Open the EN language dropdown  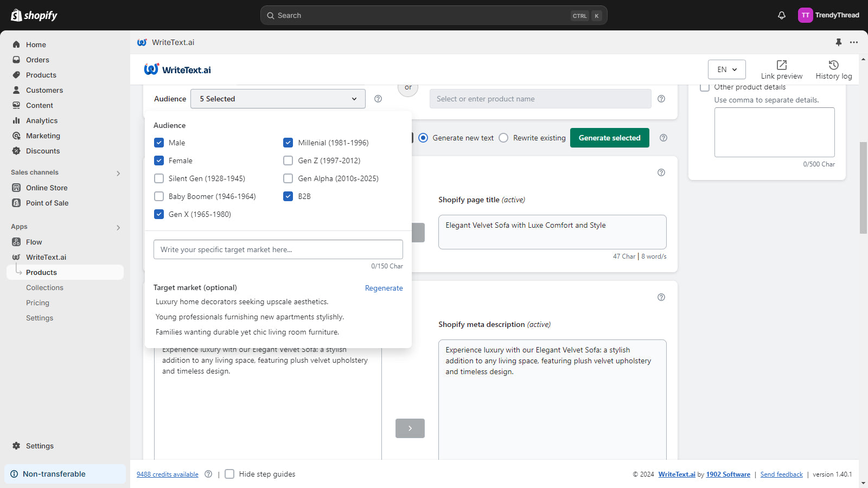(x=727, y=69)
